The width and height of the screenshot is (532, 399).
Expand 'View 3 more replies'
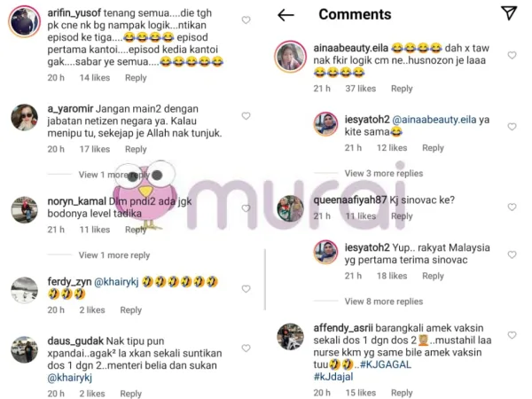tap(384, 174)
